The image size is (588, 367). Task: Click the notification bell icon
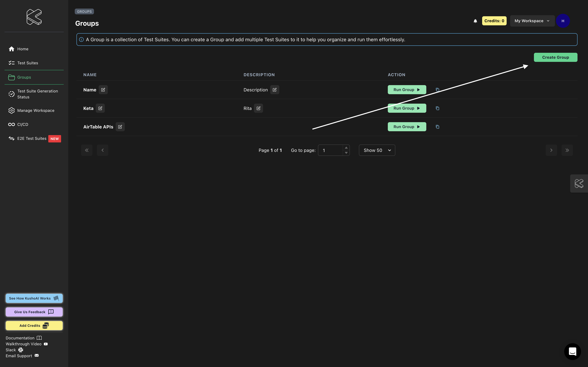pos(475,21)
